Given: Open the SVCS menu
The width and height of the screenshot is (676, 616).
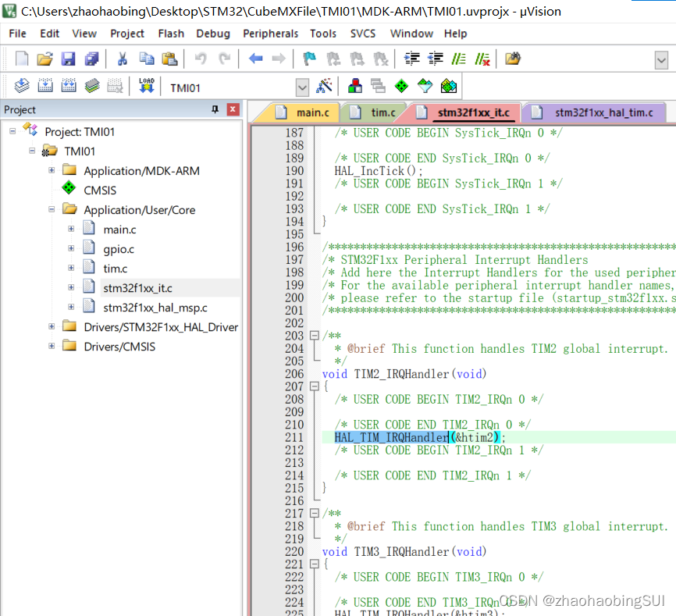Looking at the screenshot, I should pyautogui.click(x=362, y=34).
